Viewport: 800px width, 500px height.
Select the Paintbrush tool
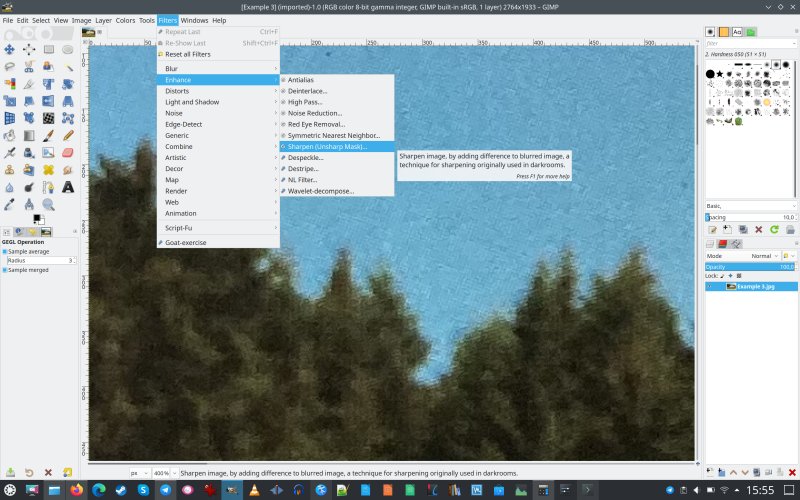(48, 135)
